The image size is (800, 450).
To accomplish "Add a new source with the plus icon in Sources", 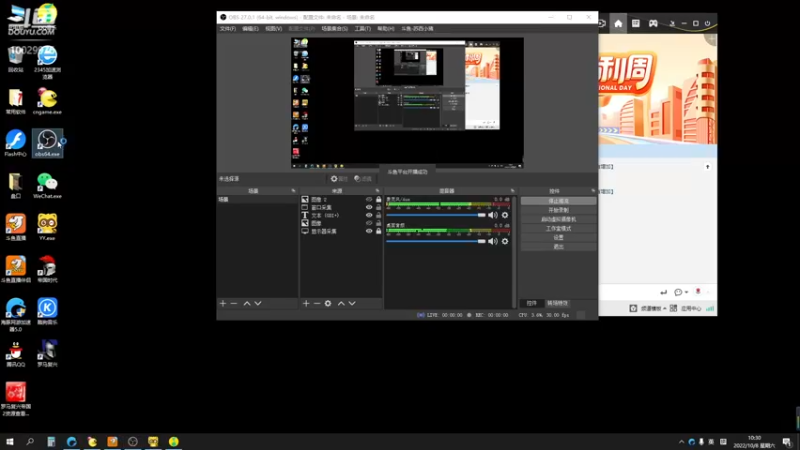I will tap(306, 304).
